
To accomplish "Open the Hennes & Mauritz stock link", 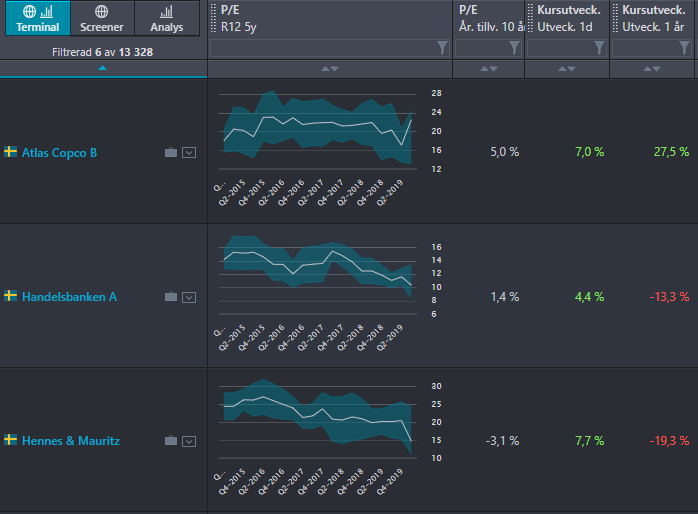I will pyautogui.click(x=71, y=441).
